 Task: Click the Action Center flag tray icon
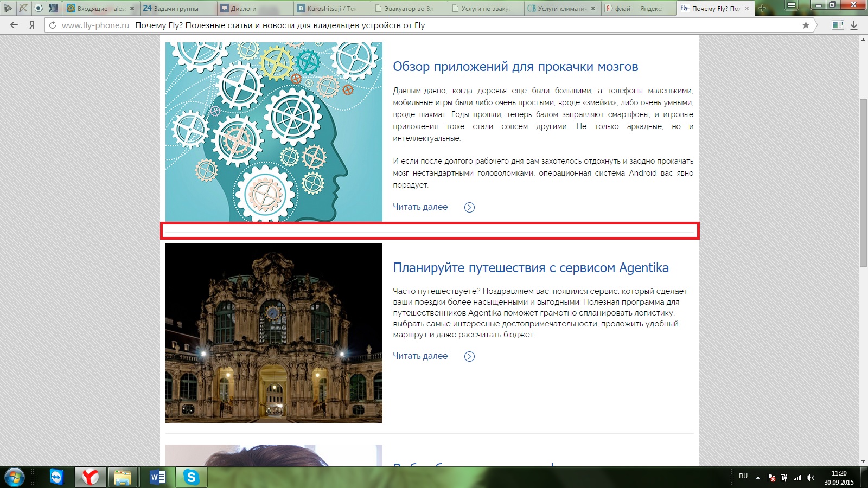click(771, 478)
